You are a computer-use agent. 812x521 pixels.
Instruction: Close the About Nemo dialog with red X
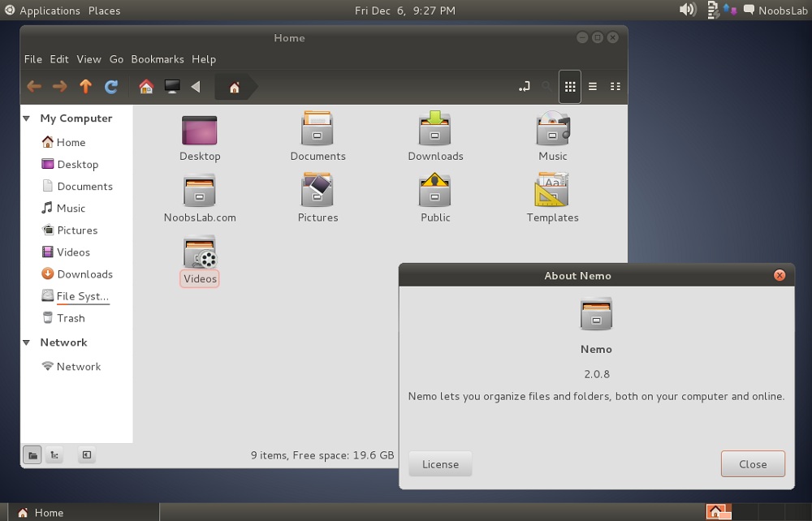780,275
